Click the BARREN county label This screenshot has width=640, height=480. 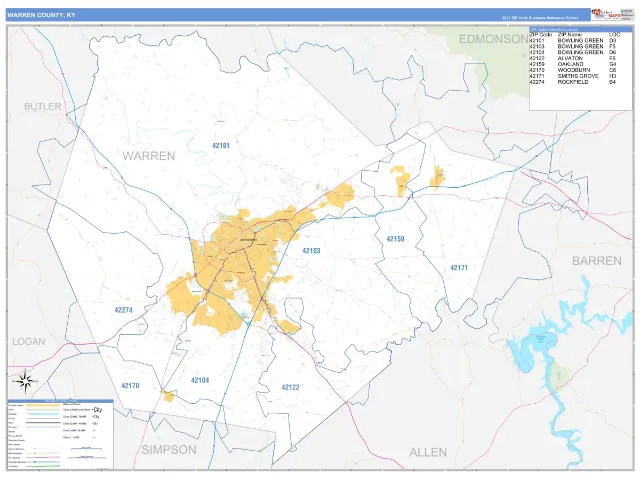[x=597, y=261]
